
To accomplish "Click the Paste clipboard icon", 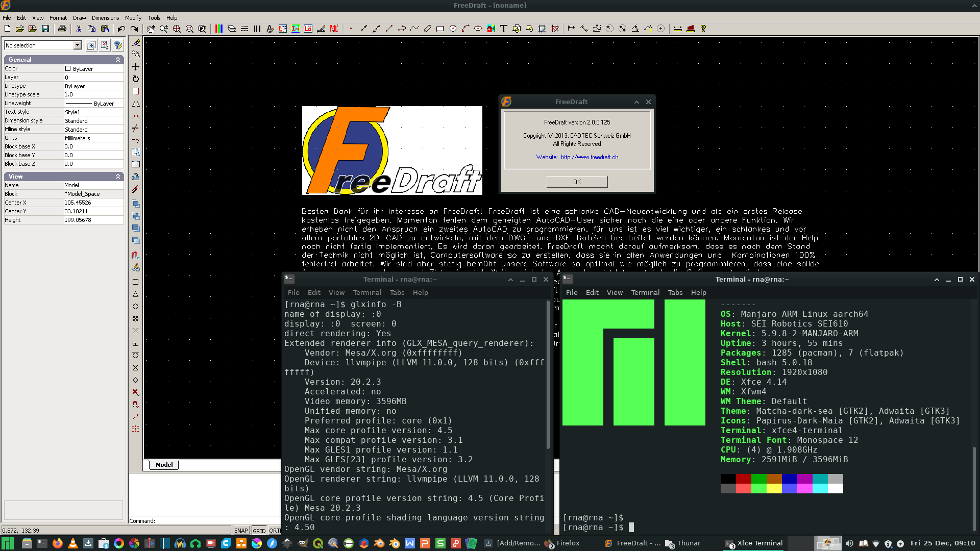I will 105,29.
